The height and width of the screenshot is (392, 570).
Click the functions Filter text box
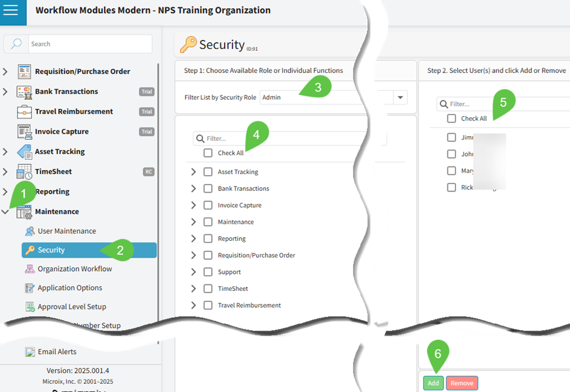tap(292, 138)
